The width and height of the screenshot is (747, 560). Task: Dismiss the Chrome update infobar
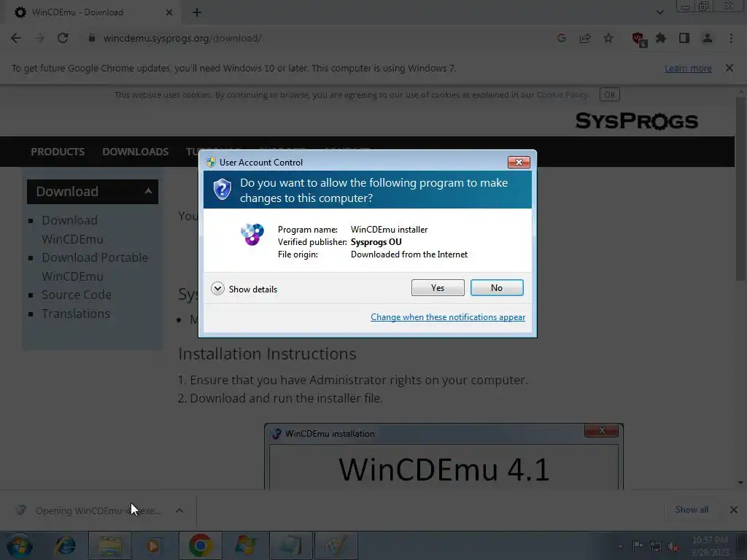pyautogui.click(x=729, y=68)
